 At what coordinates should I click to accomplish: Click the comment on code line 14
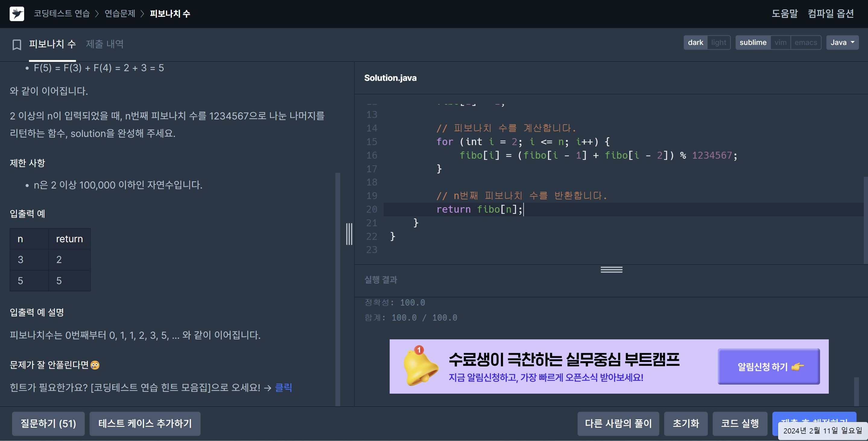tap(506, 128)
